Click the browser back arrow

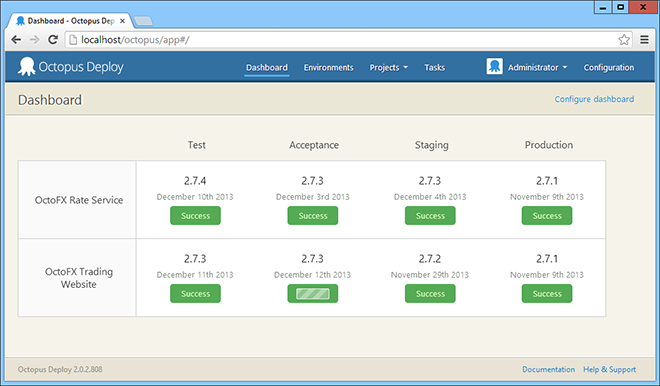coord(16,40)
